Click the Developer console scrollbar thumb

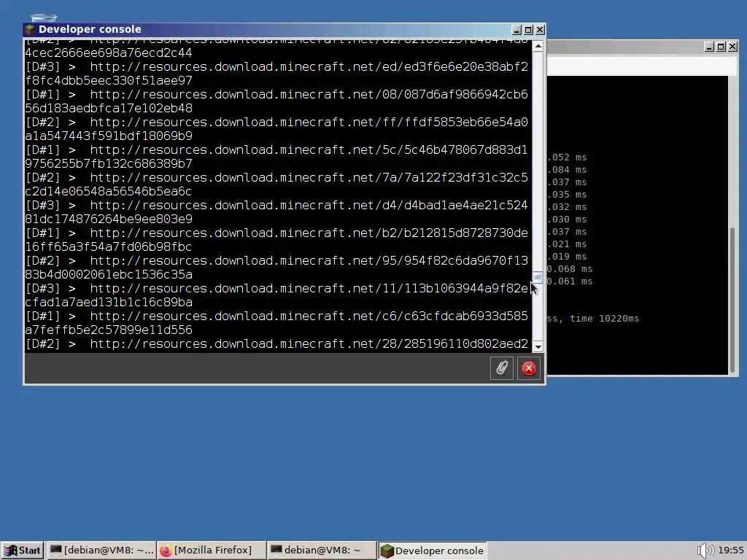click(x=538, y=278)
